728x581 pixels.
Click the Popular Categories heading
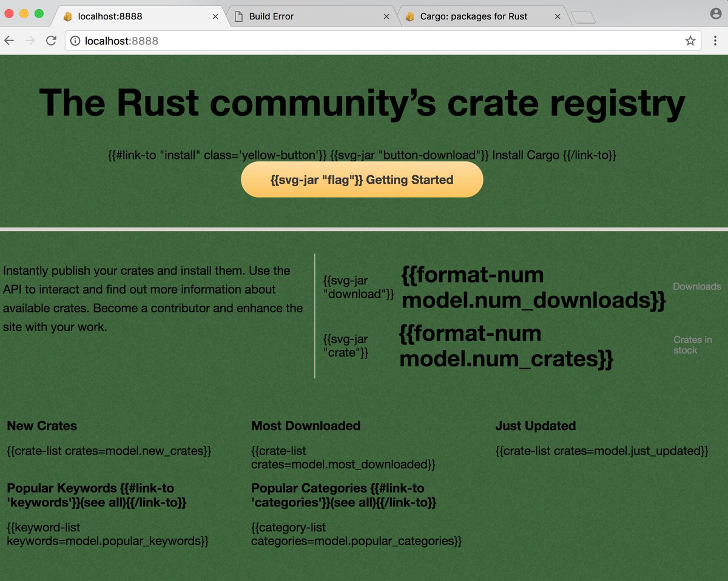(x=344, y=495)
